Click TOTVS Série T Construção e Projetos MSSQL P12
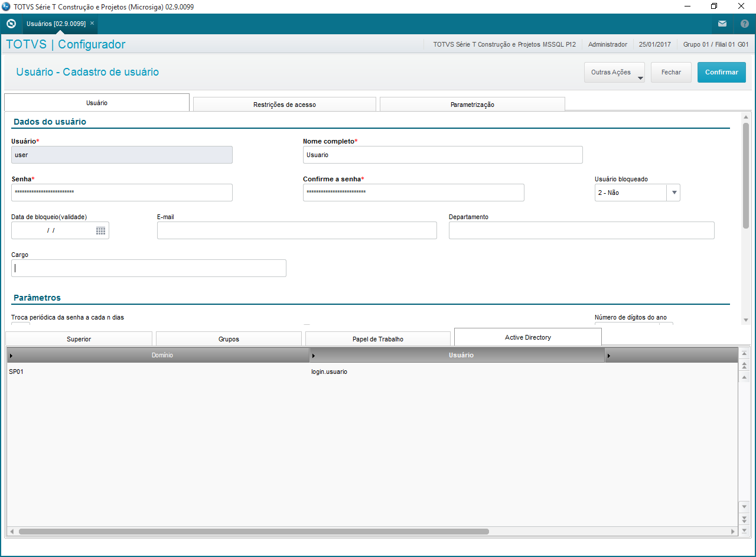The image size is (756, 557). (x=504, y=44)
